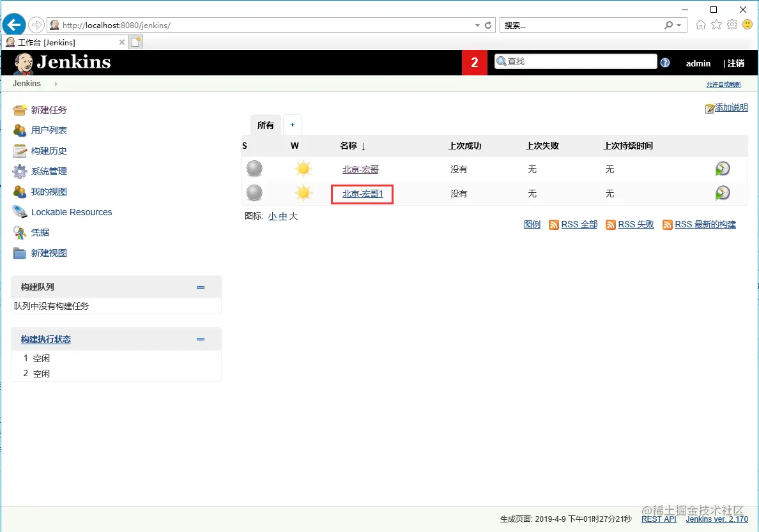Image resolution: width=759 pixels, height=532 pixels.
Task: Open RSS 全部 feed
Action: [x=579, y=225]
